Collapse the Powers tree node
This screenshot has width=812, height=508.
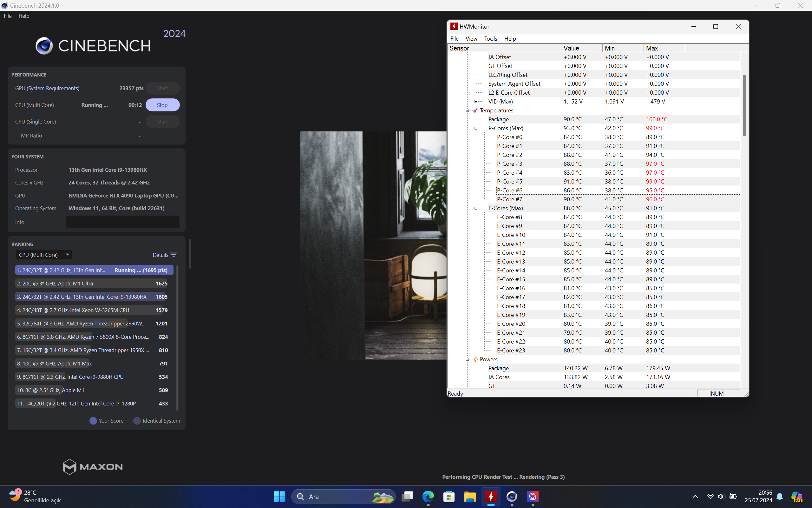click(467, 359)
